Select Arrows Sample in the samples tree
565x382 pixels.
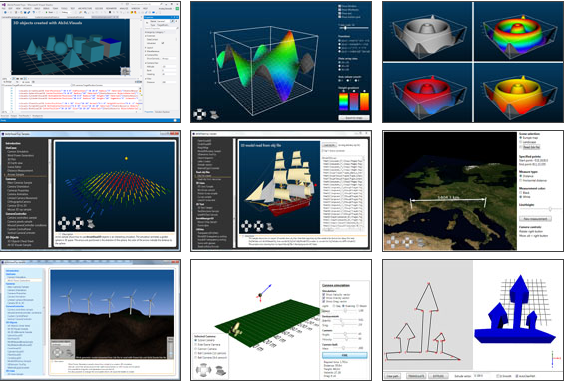[15, 174]
